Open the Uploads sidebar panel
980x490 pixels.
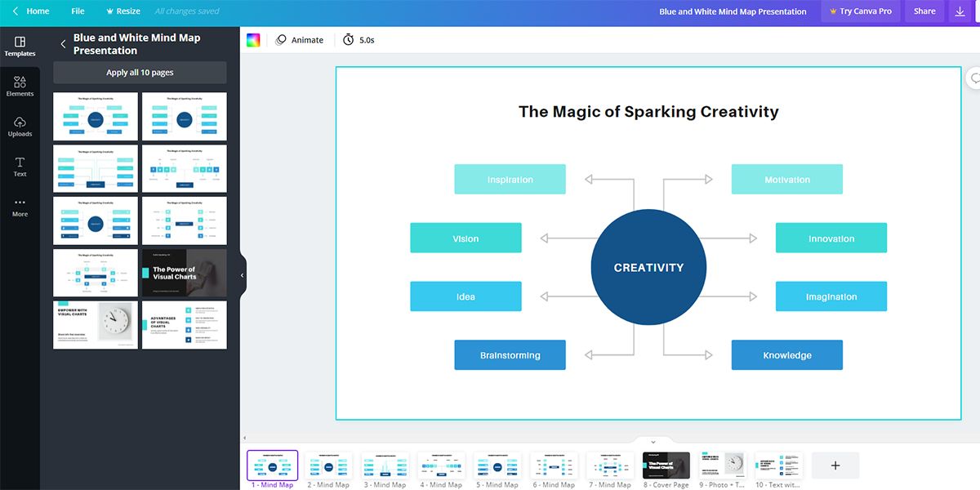20,127
